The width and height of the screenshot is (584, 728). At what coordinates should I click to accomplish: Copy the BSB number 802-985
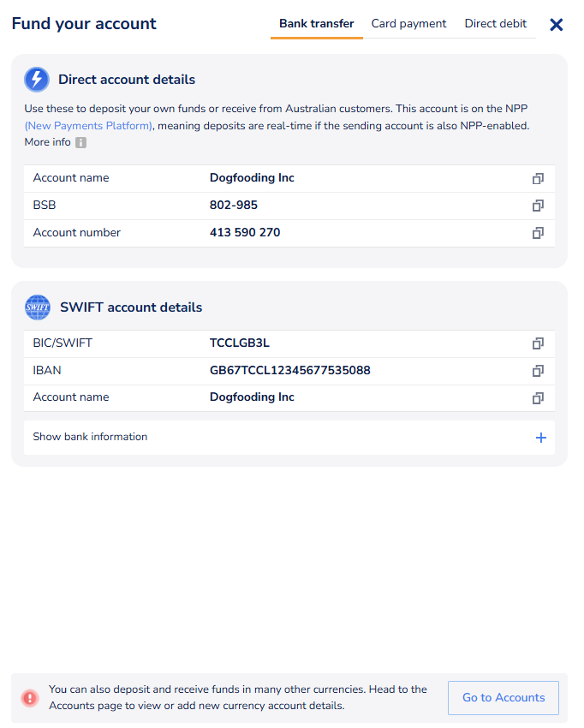click(x=538, y=206)
